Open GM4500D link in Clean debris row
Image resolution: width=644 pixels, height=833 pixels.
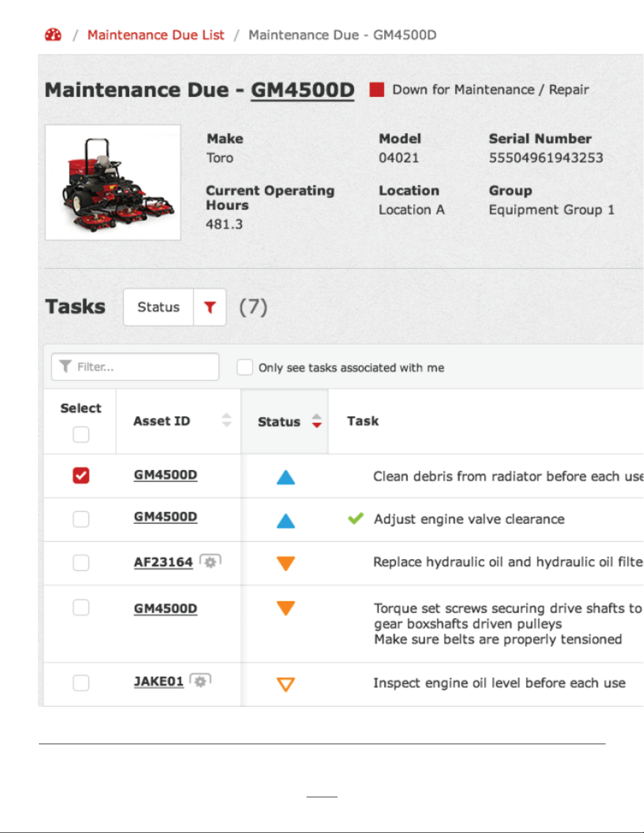coord(166,475)
